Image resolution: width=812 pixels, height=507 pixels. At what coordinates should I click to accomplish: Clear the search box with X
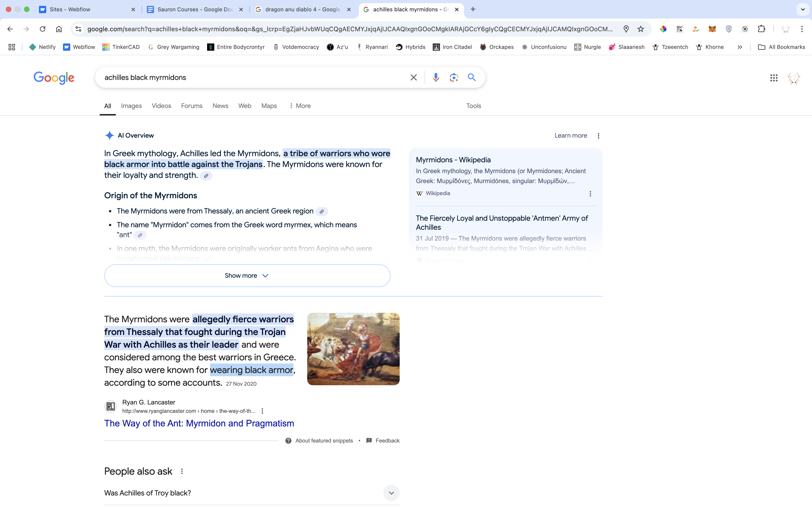pos(413,77)
